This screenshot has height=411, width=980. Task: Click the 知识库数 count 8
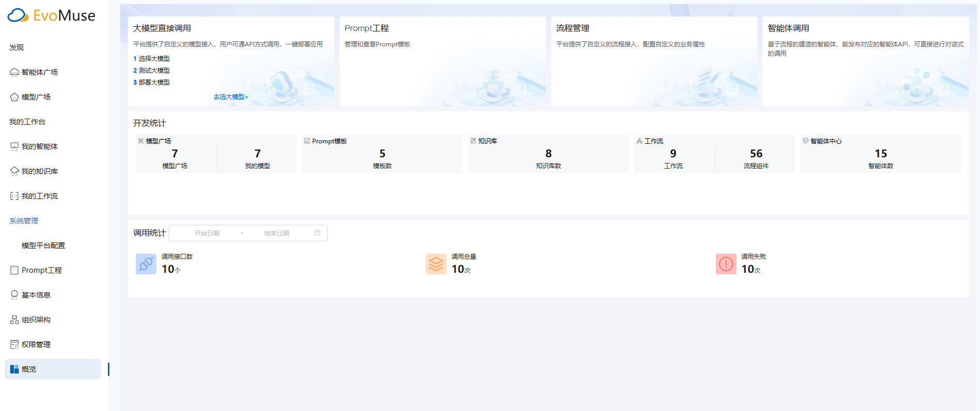click(x=549, y=154)
